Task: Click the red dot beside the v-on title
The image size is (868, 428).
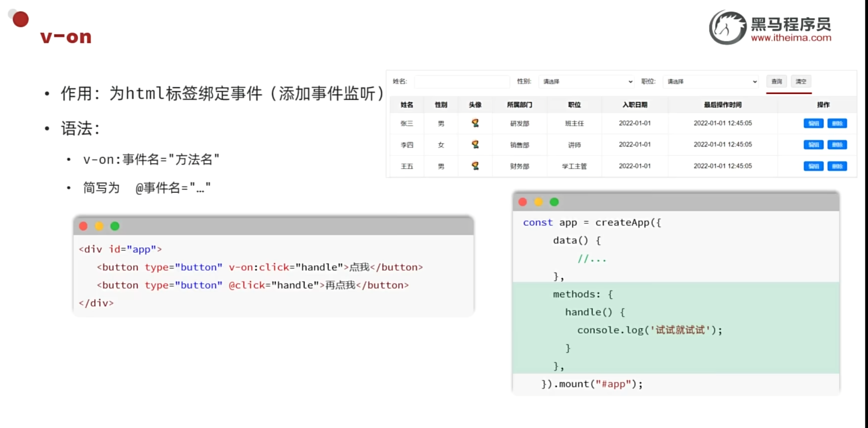Action: [20, 19]
